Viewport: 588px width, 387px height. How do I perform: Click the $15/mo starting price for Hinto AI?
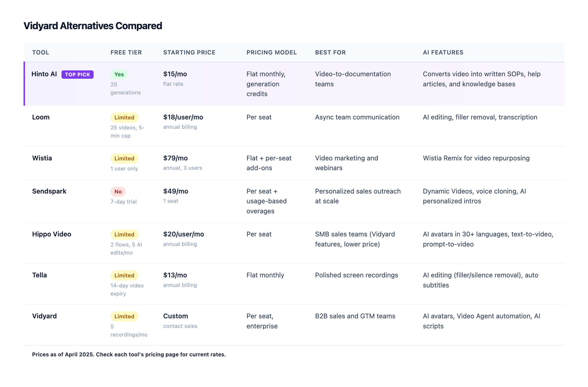[x=175, y=74]
